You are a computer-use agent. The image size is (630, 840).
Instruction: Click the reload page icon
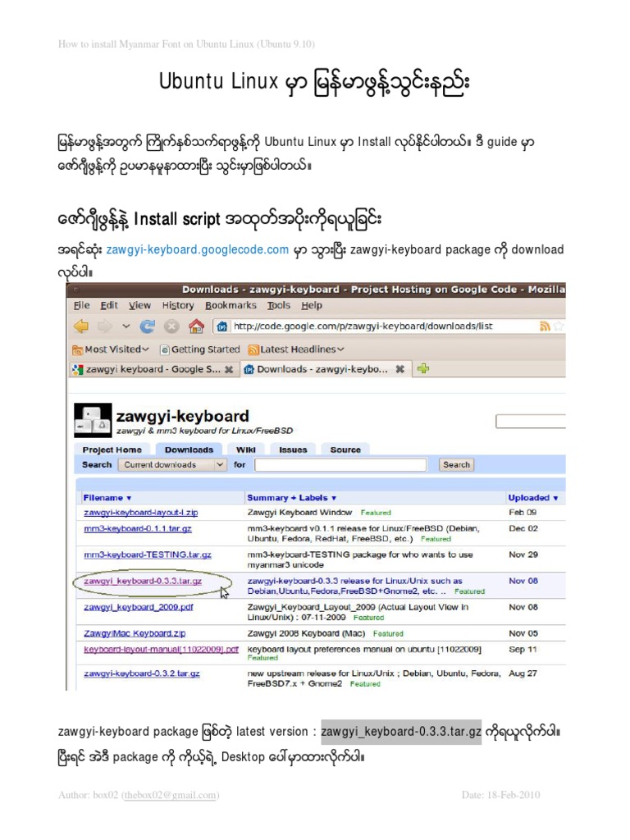(148, 326)
